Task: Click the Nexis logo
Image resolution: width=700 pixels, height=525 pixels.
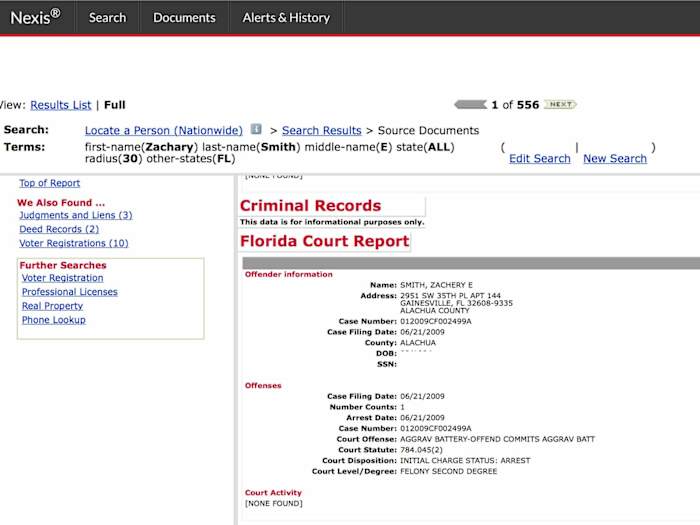Action: coord(35,17)
